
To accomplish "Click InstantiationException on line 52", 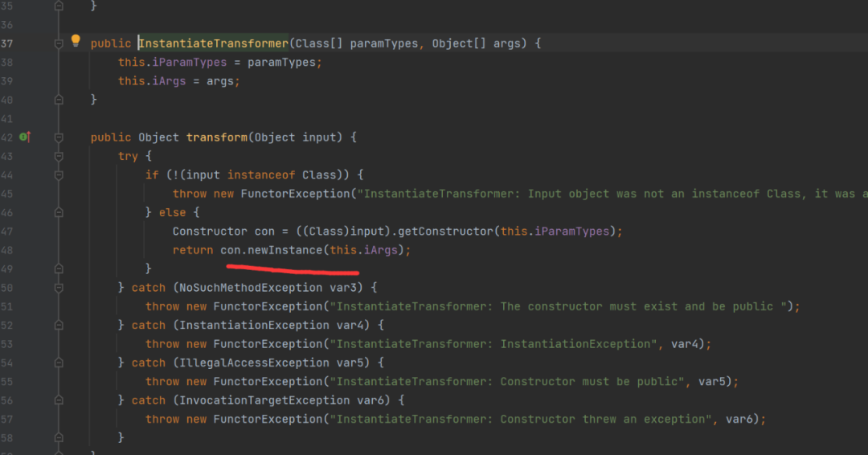I will click(x=254, y=326).
